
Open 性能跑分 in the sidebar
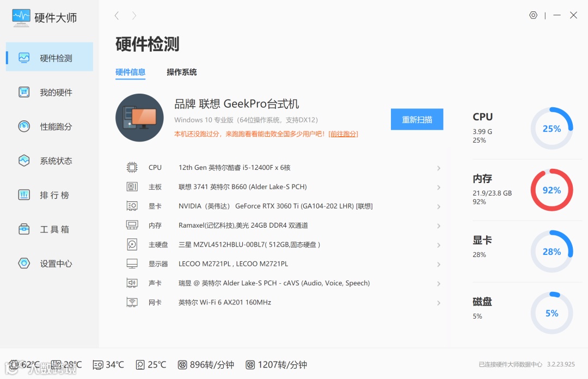[50, 126]
